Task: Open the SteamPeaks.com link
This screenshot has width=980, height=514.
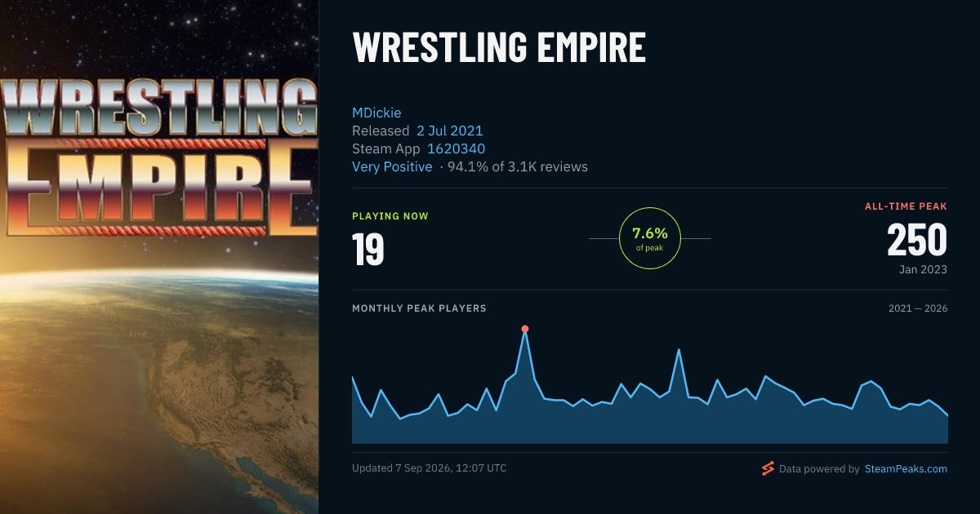Action: pyautogui.click(x=906, y=469)
